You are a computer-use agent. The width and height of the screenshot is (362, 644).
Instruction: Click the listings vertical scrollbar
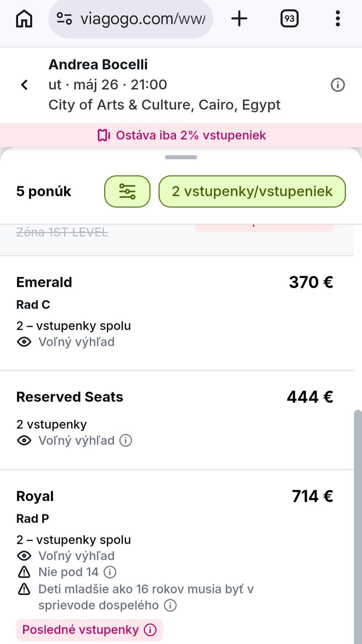coord(357,523)
